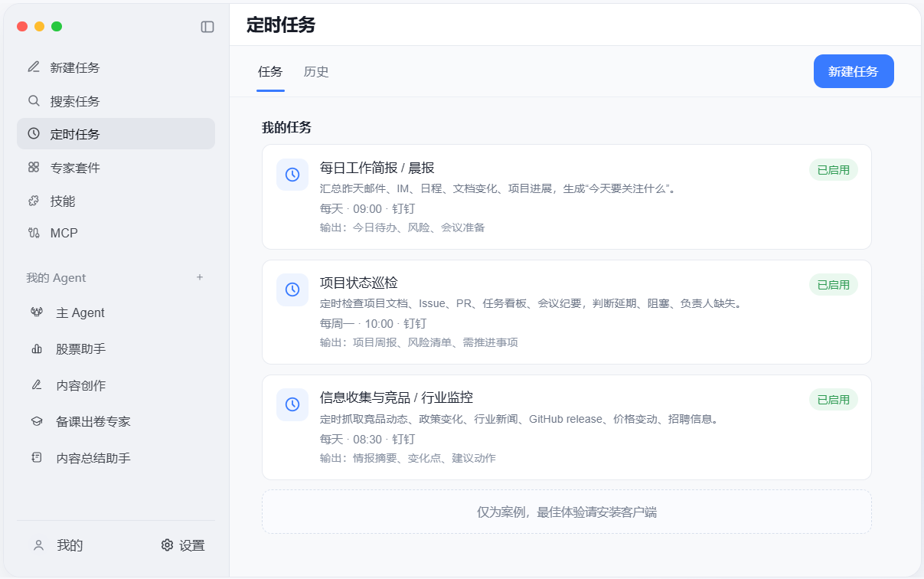Click the pencil icon beside 新建任务
Screen dimensions: 924x579
tap(34, 67)
